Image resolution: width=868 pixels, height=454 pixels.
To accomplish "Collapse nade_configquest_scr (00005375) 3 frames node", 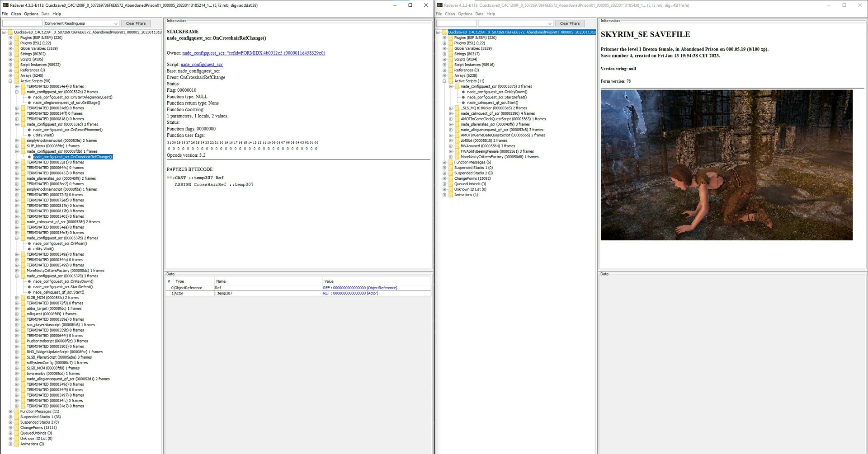I will [x=451, y=86].
